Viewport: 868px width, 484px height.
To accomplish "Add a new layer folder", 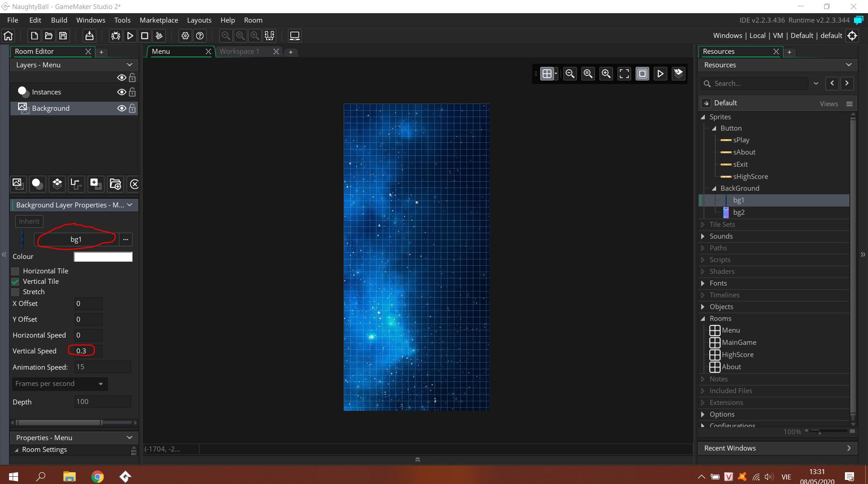I will click(115, 184).
